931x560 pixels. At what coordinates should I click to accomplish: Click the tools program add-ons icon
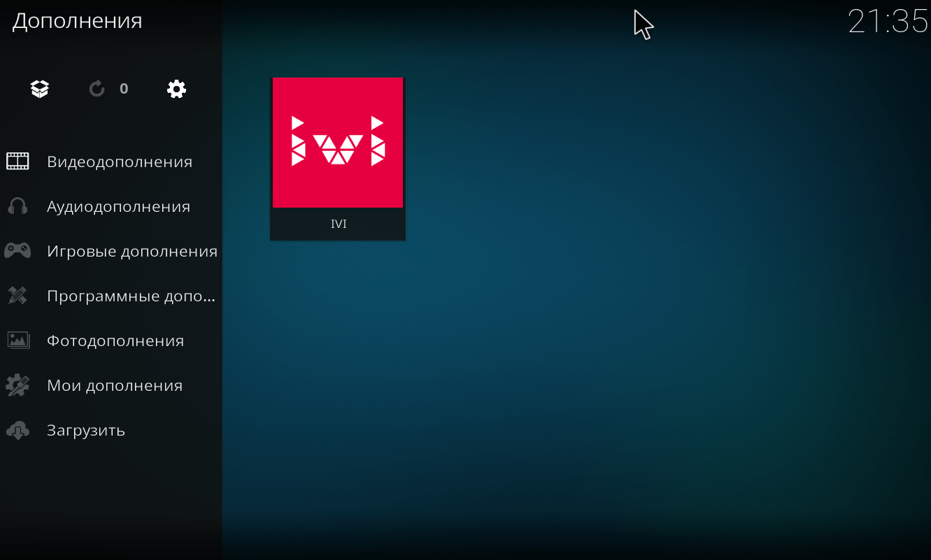click(x=18, y=296)
